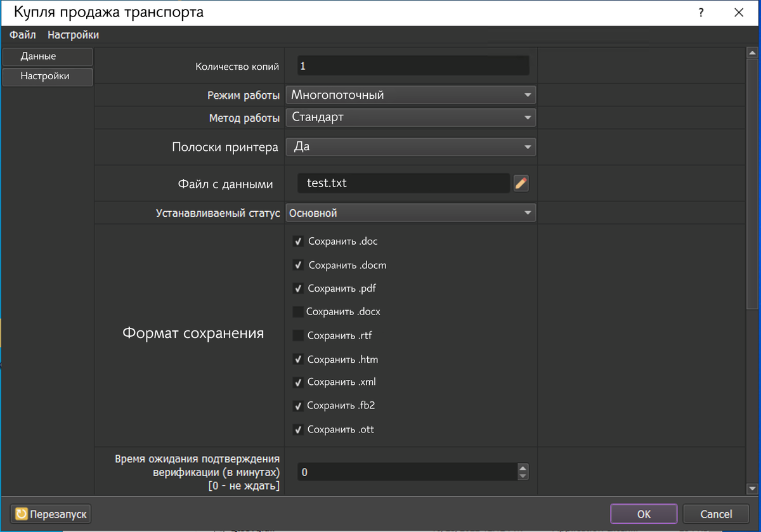Decrease verification wait time with down arrow
This screenshot has height=532, width=761.
click(x=523, y=477)
